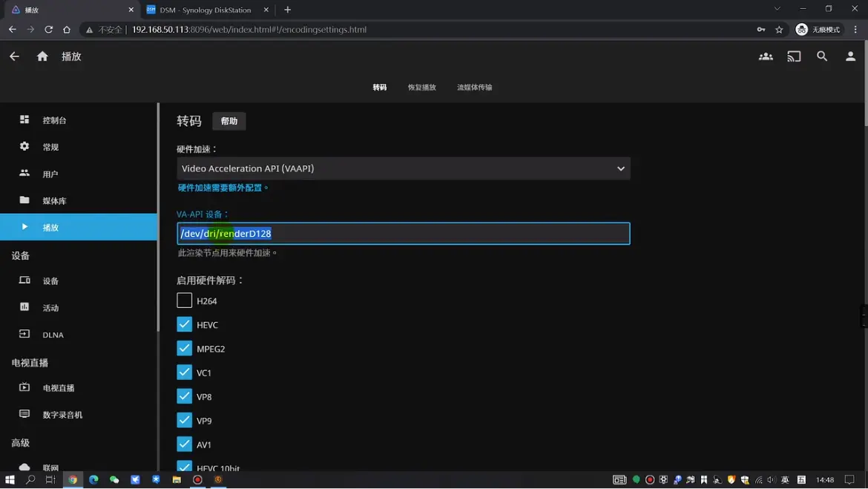Uncheck the HEVC decoding checkbox

185,324
